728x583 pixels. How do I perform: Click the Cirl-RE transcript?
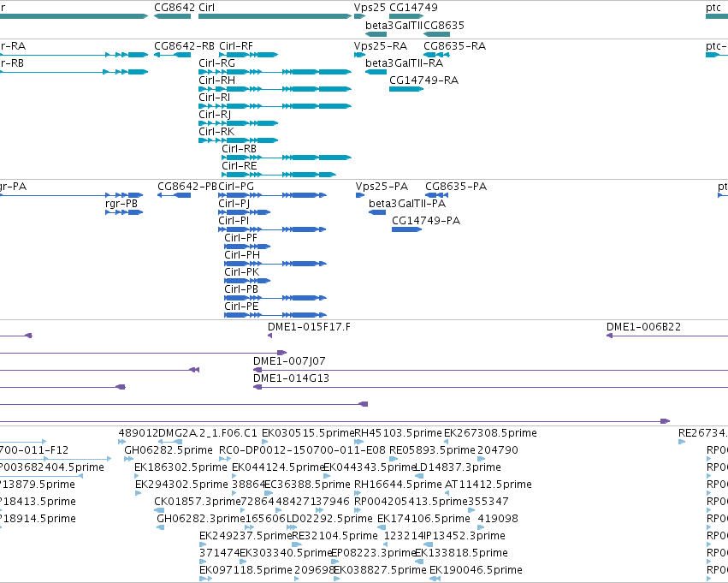click(279, 175)
